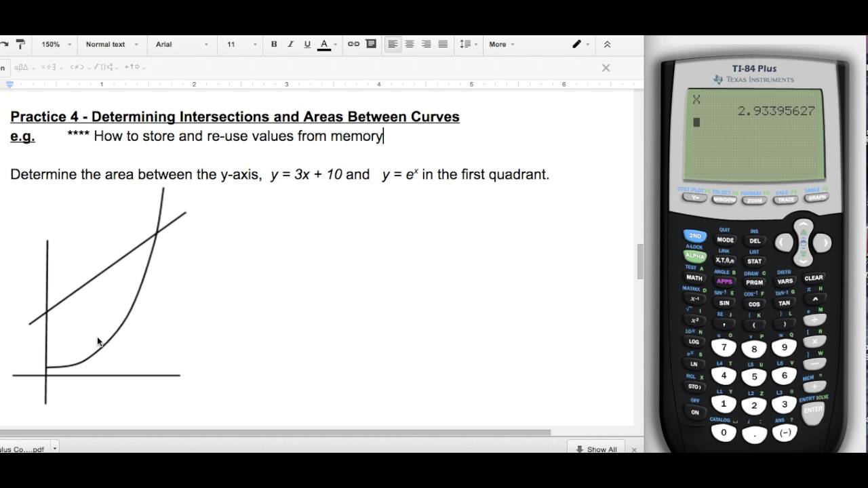Toggle italic formatting
Screen dimensions: 868x488
point(290,44)
